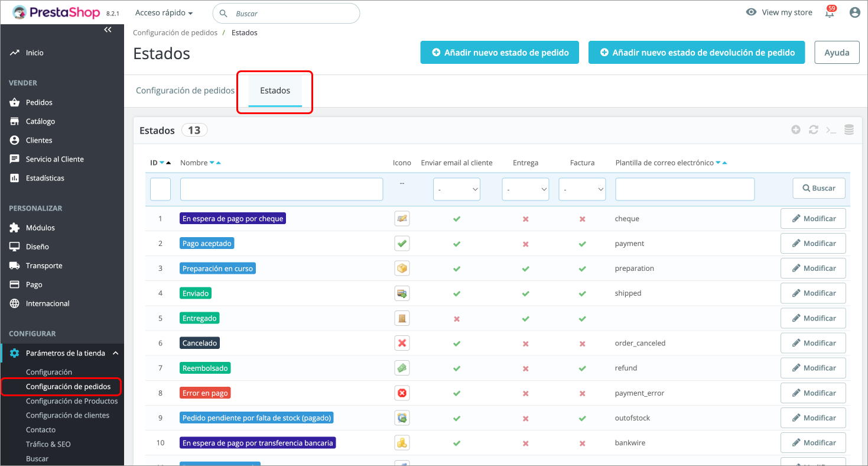Open the SQL export database icon

(x=849, y=129)
